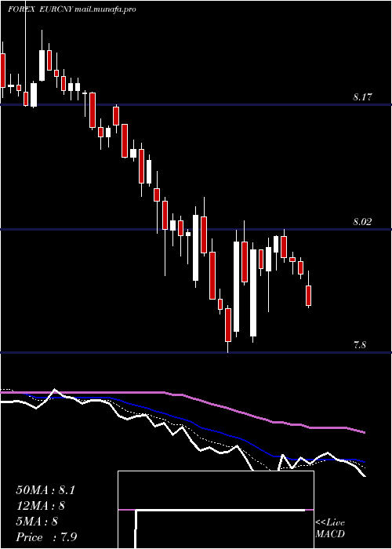This screenshot has width=392, height=549.
Task: Click the 50MA : 8.1 readout
Action: point(45,490)
